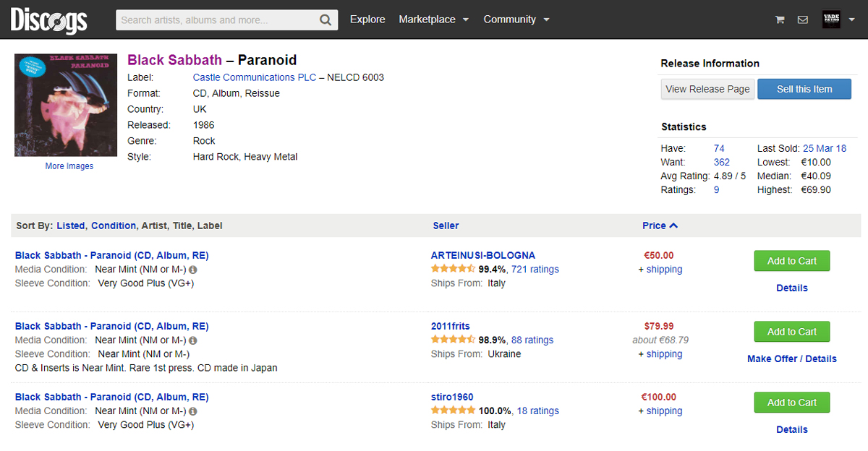Expand the Marketplace dropdown
Image resolution: width=868 pixels, height=451 pixels.
point(434,20)
